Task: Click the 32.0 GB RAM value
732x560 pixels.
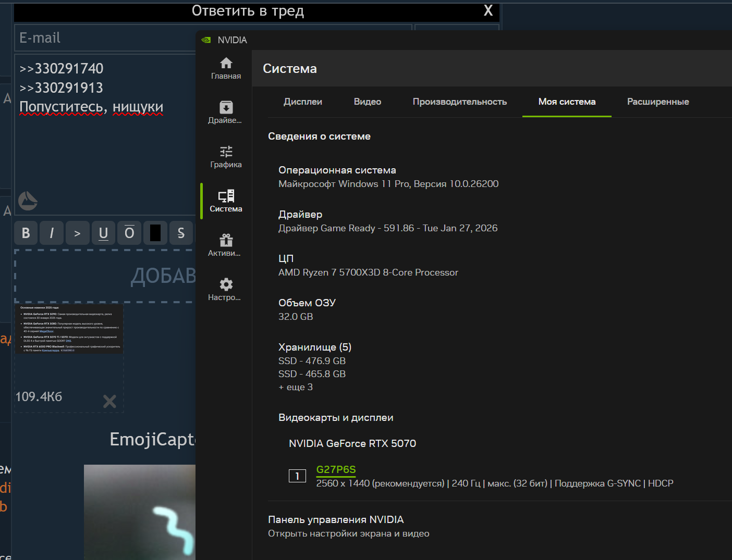Action: tap(296, 317)
